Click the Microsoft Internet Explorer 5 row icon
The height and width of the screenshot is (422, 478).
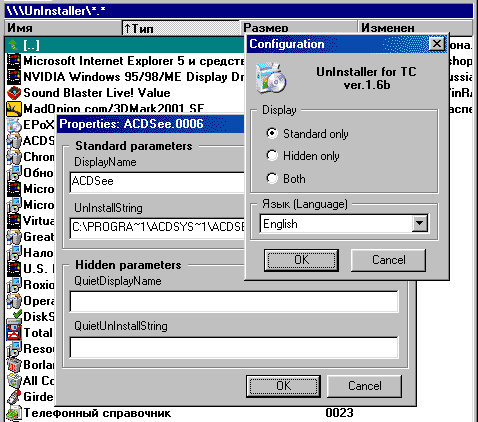click(14, 61)
